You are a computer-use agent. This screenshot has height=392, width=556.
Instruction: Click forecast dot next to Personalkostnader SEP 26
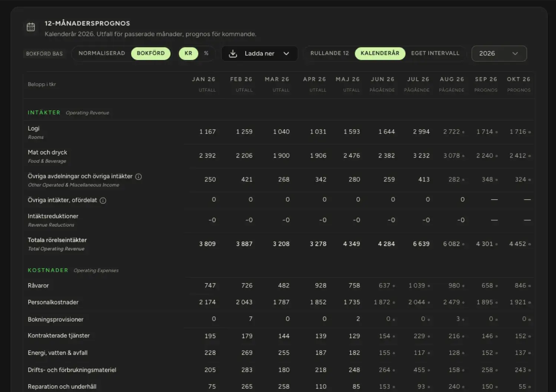click(x=497, y=303)
